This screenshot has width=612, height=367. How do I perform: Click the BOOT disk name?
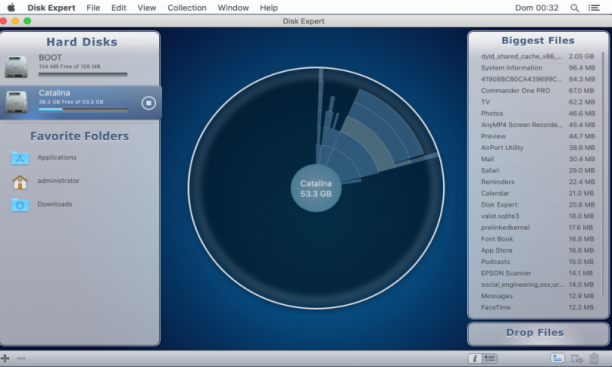click(50, 58)
